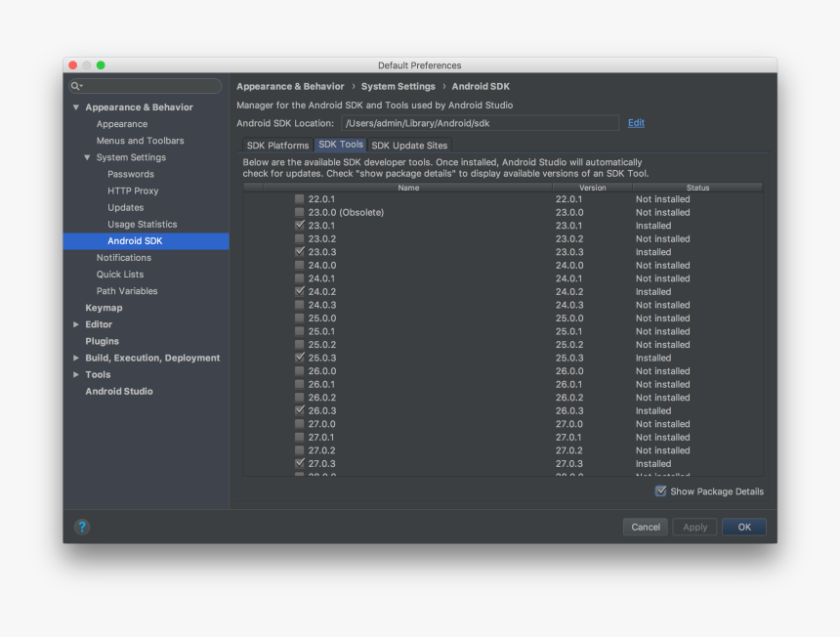Select the 27.0.2 row name
The width and height of the screenshot is (840, 637).
[322, 450]
